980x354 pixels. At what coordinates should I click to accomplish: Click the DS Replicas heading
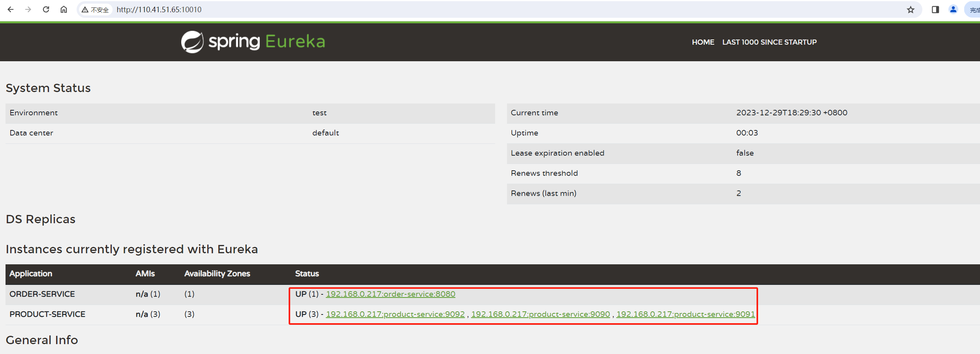point(41,219)
